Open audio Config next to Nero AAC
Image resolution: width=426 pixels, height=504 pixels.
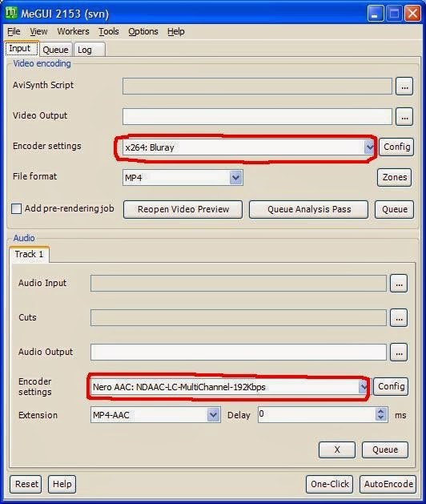[391, 386]
